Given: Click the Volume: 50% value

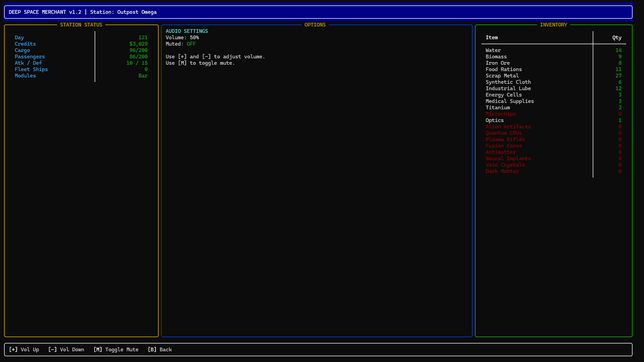Looking at the screenshot, I should pyautogui.click(x=182, y=38).
